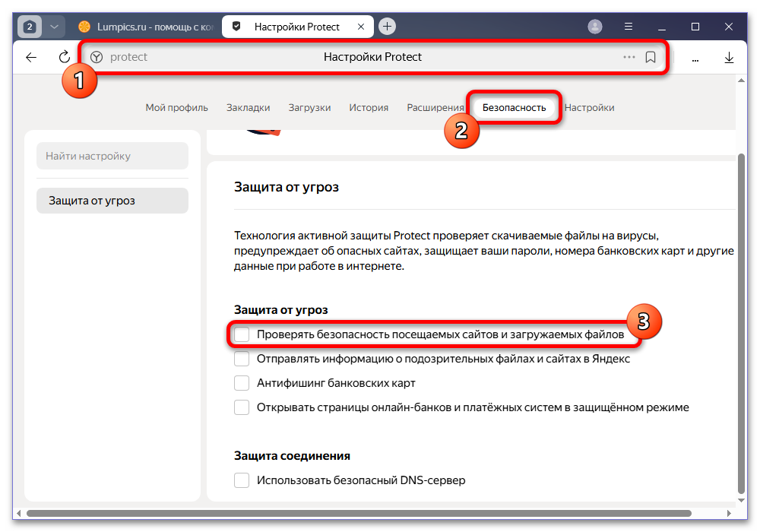Open the three-dot page actions in address bar
This screenshot has height=532, width=760.
click(629, 57)
